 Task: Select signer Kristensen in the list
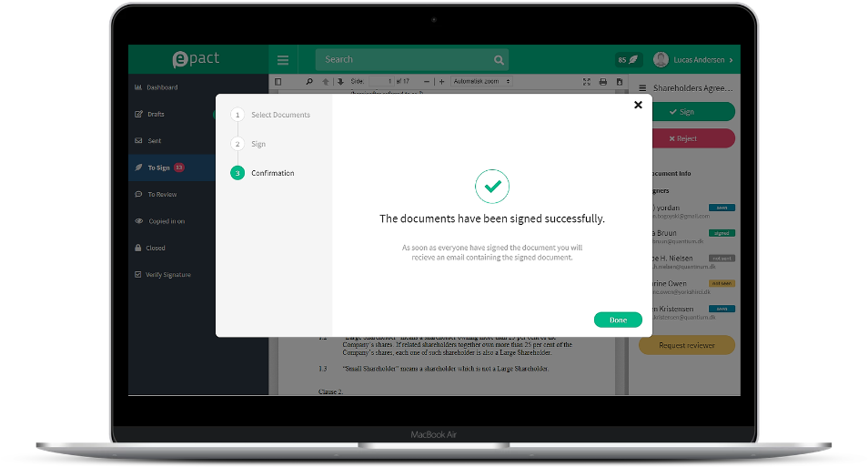coord(693,312)
